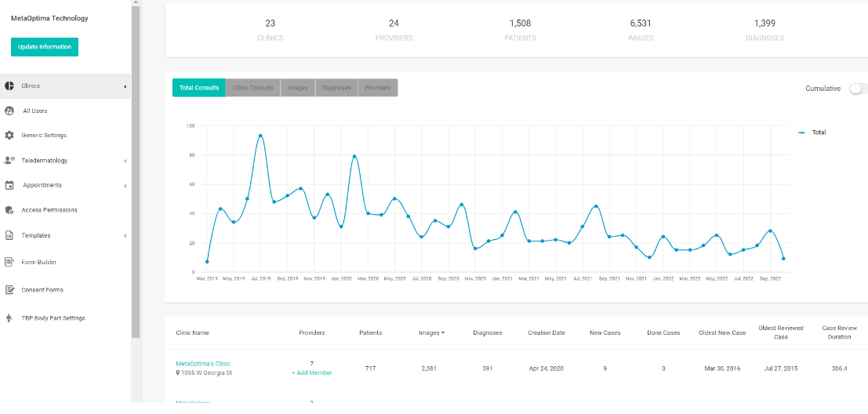Click the map pin icon beside 1055 W Georgia St
The height and width of the screenshot is (414, 868).
(178, 373)
